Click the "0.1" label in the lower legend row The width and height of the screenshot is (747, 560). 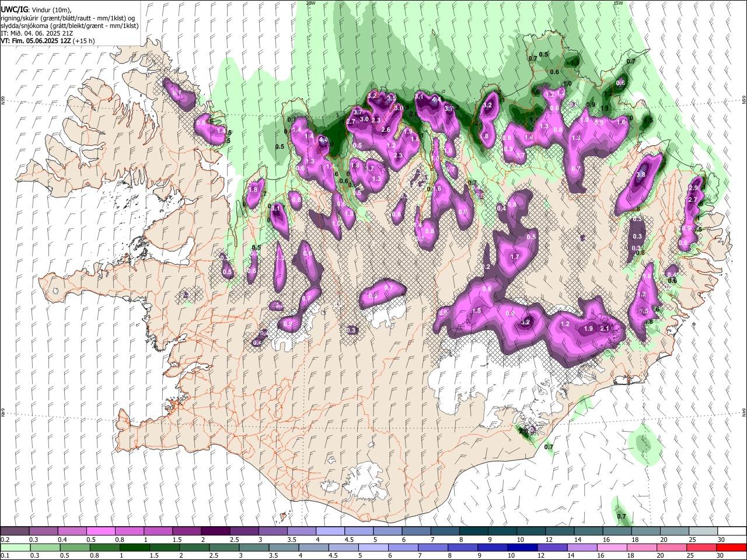(x=5, y=556)
